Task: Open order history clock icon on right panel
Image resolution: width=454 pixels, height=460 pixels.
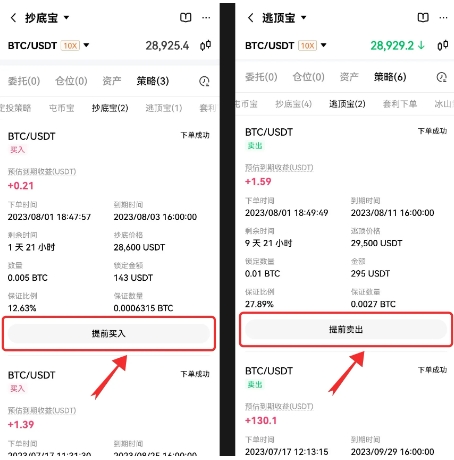Action: (442, 77)
